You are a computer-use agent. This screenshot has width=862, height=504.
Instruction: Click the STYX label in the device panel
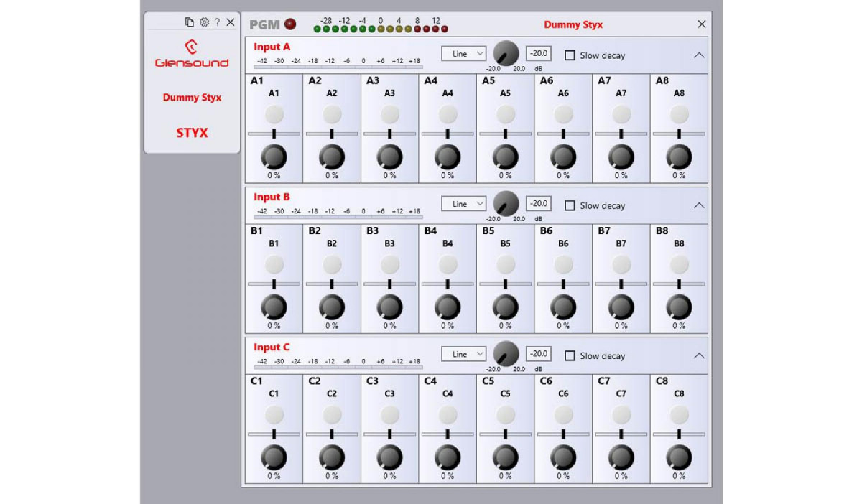pyautogui.click(x=192, y=133)
